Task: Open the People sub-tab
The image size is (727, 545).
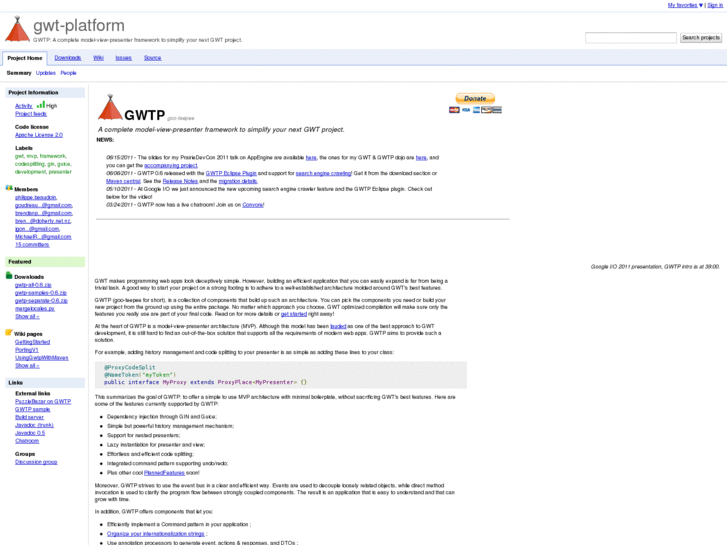Action: [68, 73]
